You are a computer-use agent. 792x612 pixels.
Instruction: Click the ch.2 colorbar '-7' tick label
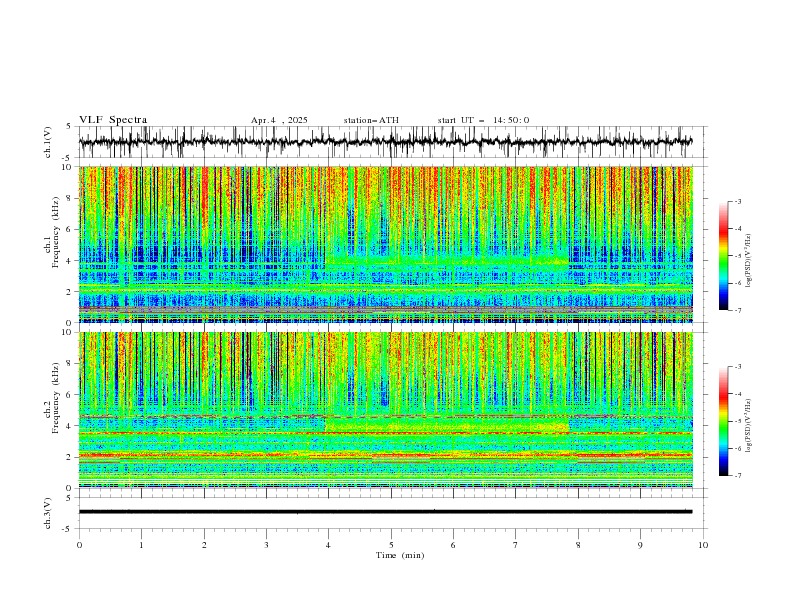click(738, 475)
